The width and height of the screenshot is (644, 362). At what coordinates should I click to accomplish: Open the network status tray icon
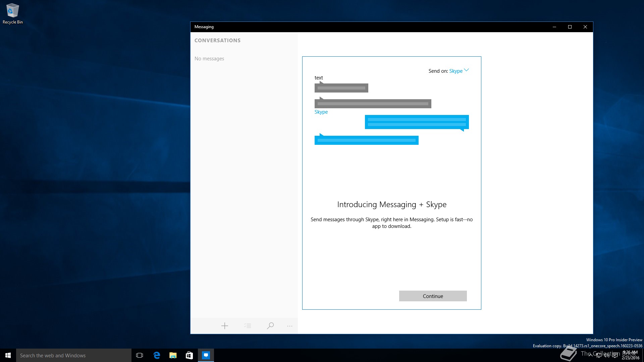coord(599,355)
